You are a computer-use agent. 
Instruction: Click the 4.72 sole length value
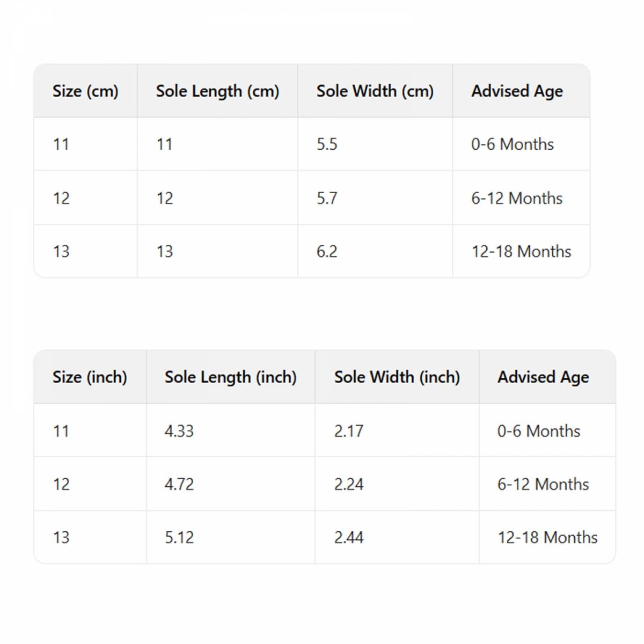click(179, 484)
